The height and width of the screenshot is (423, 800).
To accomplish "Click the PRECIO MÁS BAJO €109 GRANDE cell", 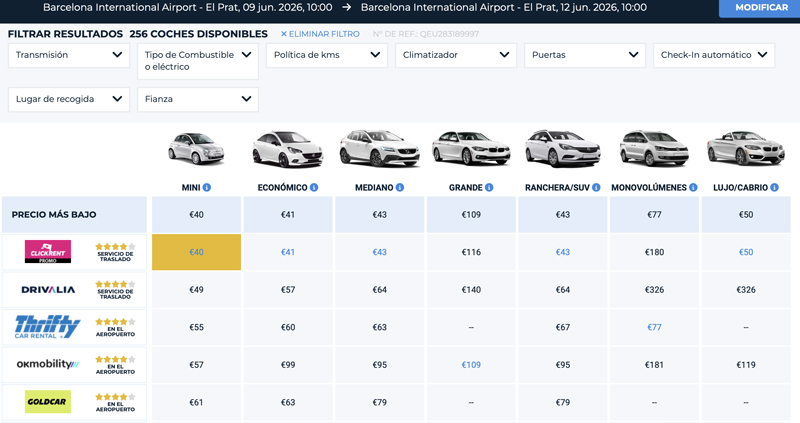I will 471,215.
